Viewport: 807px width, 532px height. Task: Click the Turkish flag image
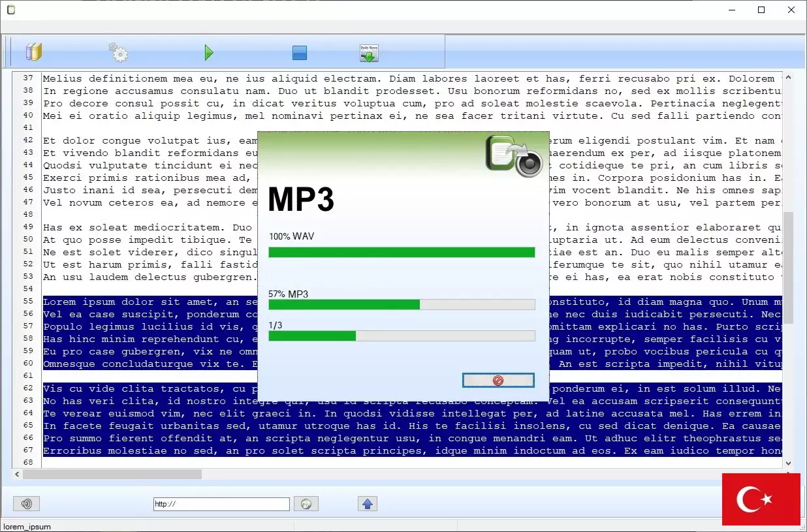pos(761,499)
